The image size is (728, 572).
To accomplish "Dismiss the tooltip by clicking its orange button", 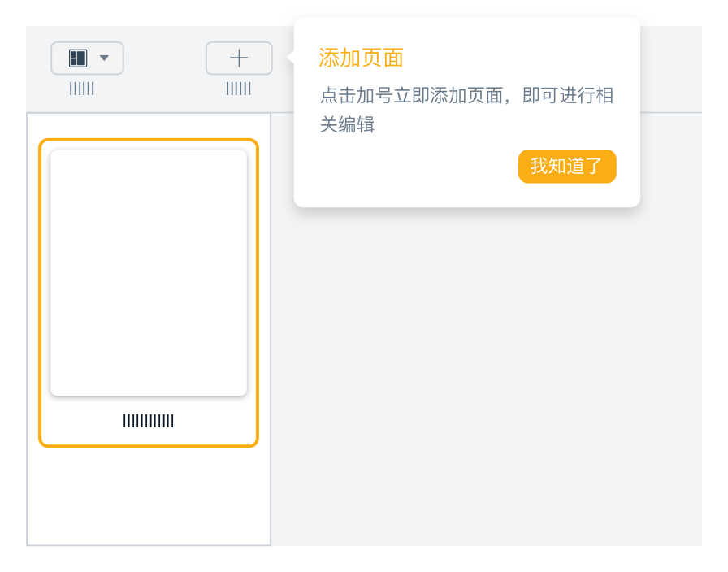I will [566, 166].
